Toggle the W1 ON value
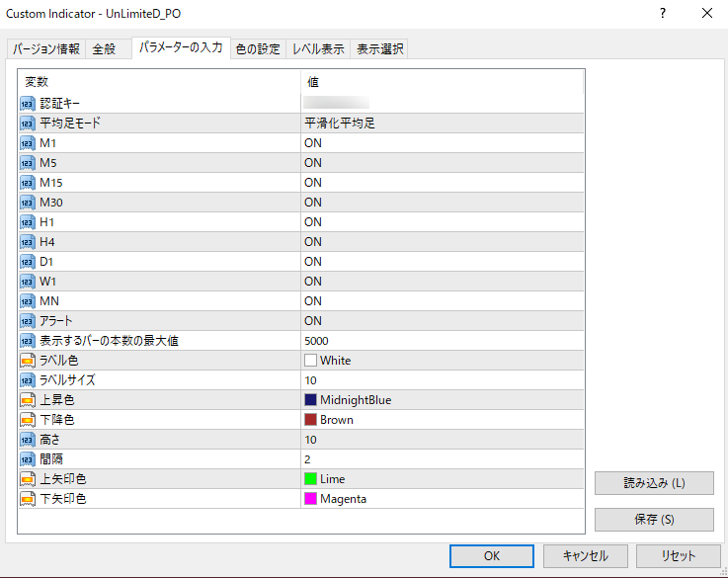This screenshot has height=578, width=728. coord(442,282)
